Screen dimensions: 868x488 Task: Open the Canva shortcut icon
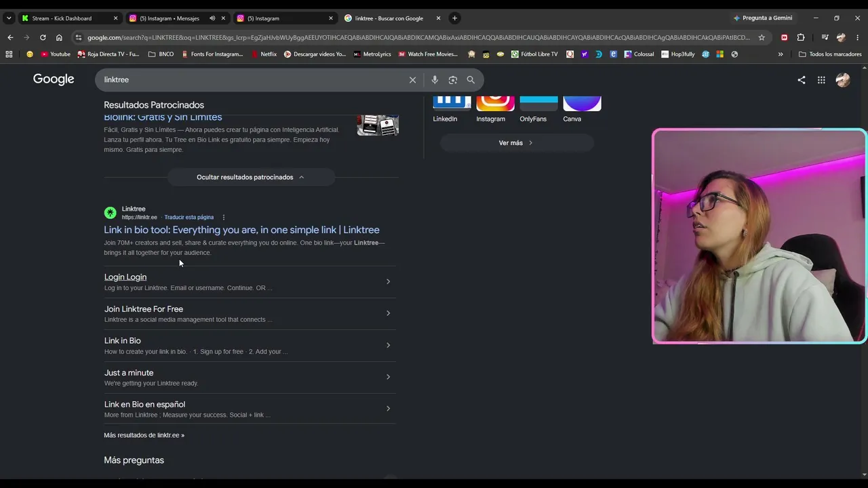coord(582,103)
